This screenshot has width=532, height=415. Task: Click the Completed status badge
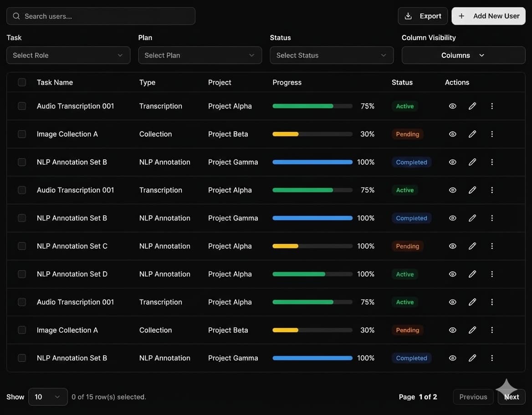click(411, 162)
